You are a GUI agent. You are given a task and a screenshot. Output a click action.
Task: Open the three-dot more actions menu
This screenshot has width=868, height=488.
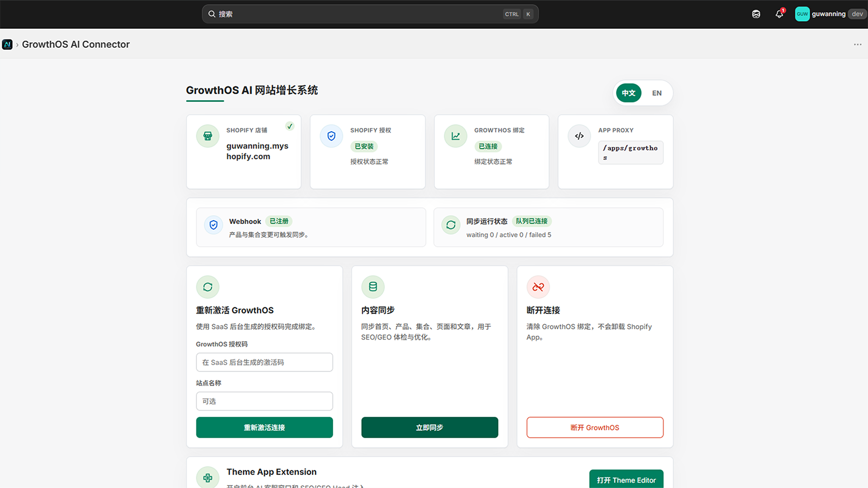(x=858, y=44)
